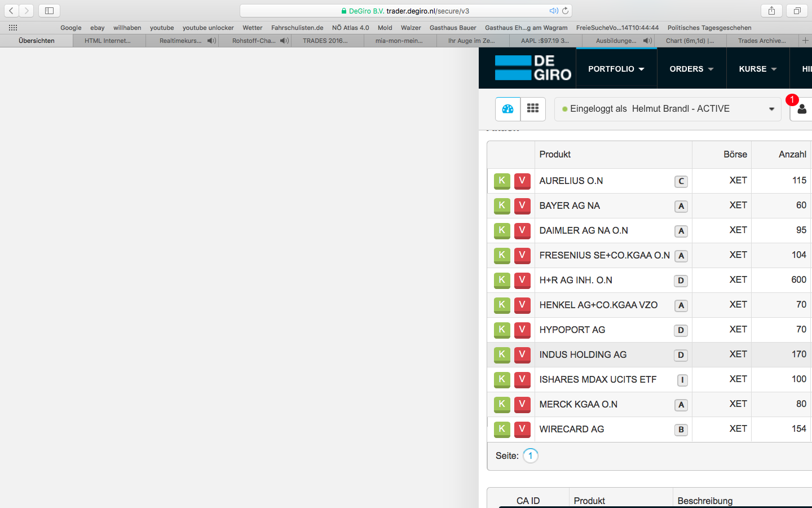812x508 pixels.
Task: Click the DeGiro logo
Action: 533,68
